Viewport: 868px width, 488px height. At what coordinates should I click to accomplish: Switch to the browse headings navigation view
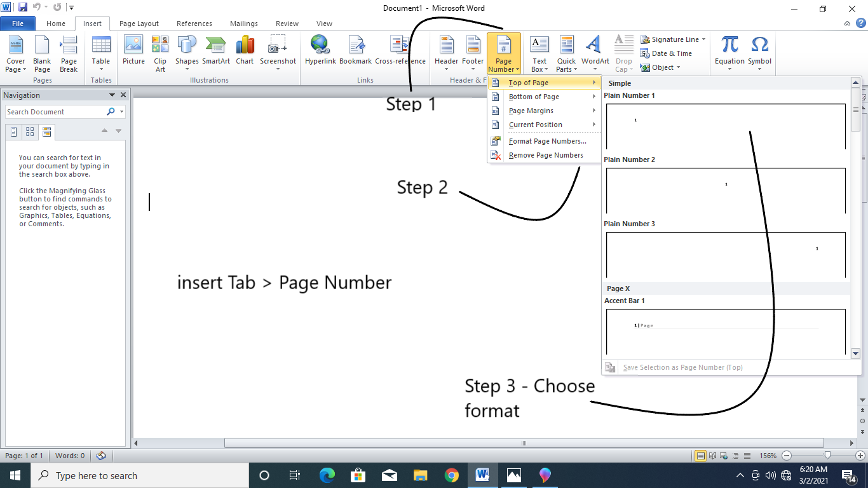(13, 132)
